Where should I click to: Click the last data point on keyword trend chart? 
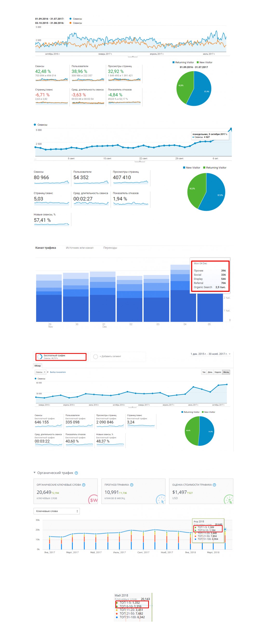pyautogui.click(x=225, y=529)
